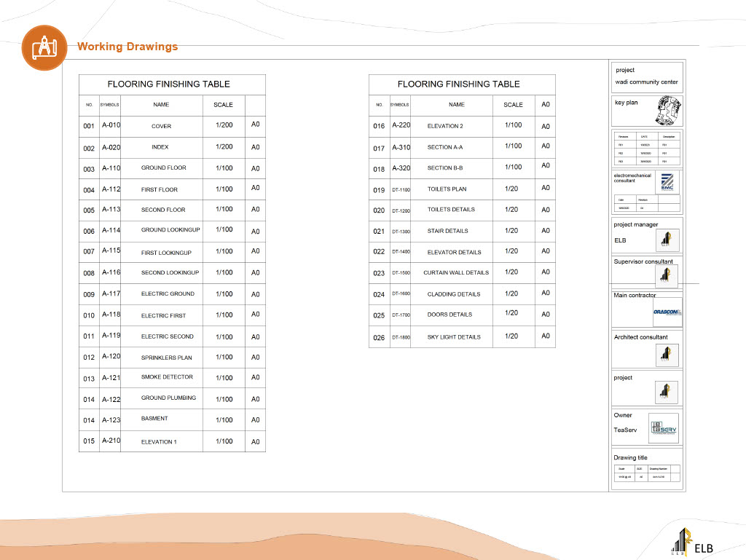This screenshot has height=560, width=746.
Task: Select the SPRINKLERS PLAN row name
Action: [167, 358]
